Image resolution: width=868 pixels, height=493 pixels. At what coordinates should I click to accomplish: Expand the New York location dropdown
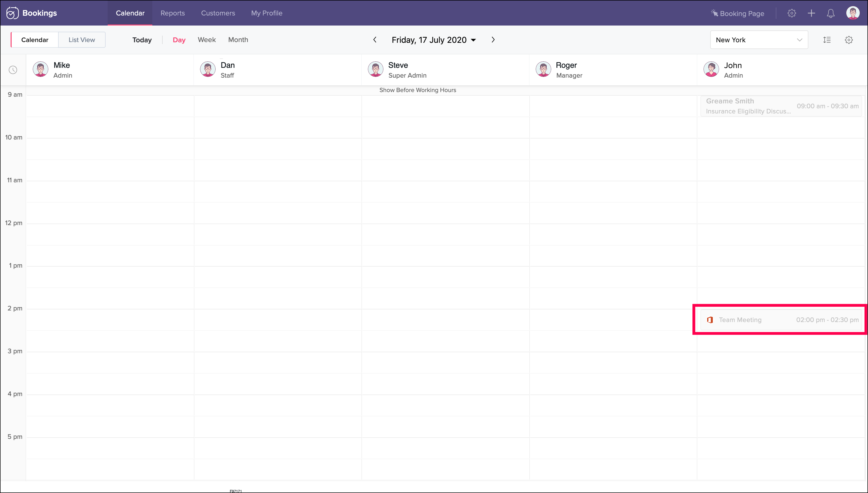coord(759,40)
